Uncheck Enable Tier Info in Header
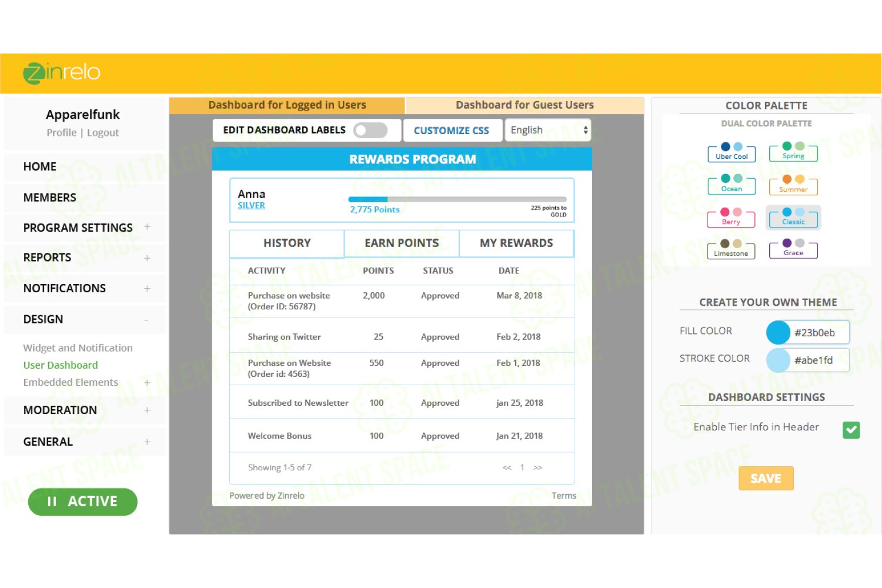This screenshot has height=588, width=882. 851,430
